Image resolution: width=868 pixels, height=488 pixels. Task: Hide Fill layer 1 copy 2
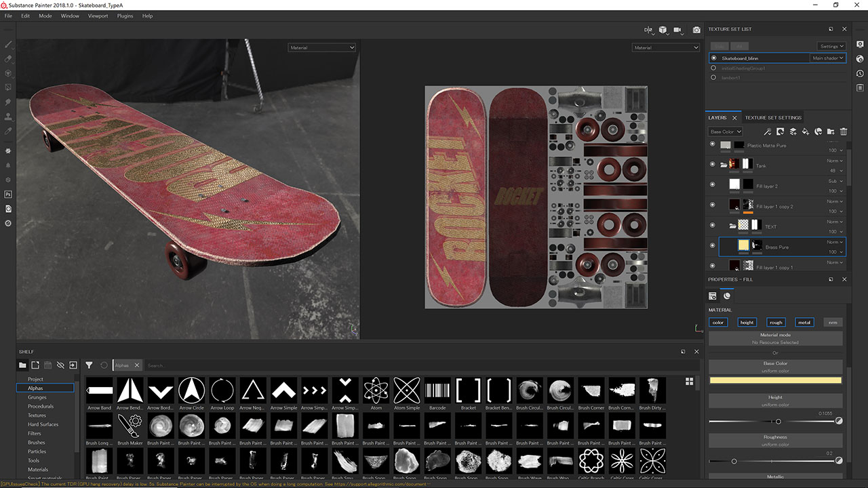[x=712, y=205]
